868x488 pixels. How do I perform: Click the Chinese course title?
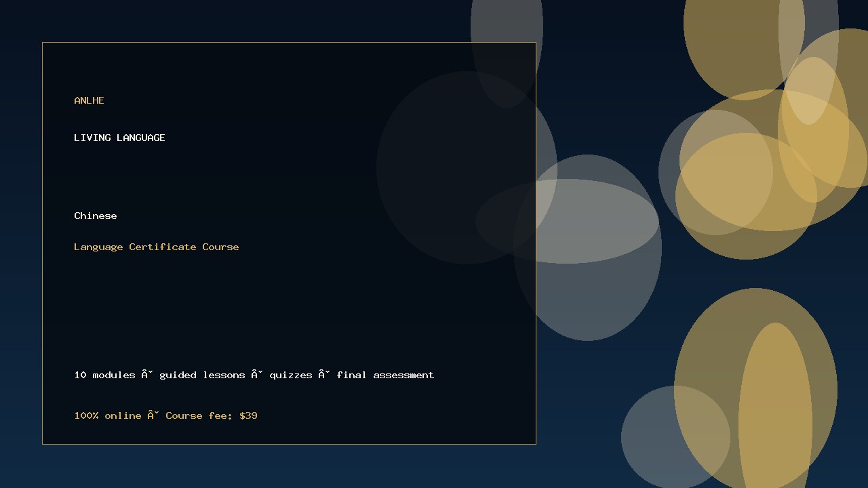[96, 216]
